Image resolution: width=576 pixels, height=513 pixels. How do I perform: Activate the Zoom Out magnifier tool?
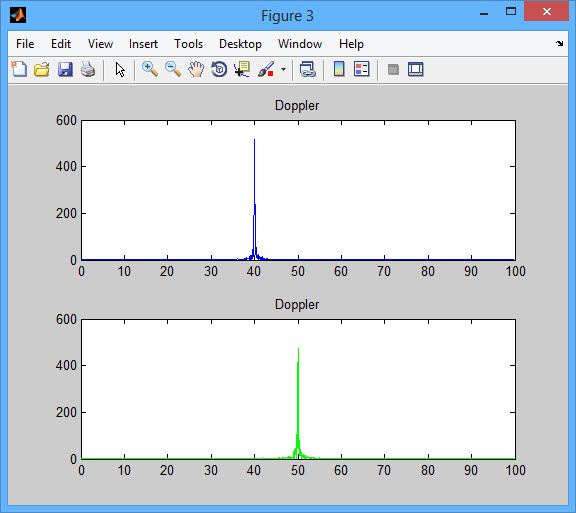coord(173,69)
